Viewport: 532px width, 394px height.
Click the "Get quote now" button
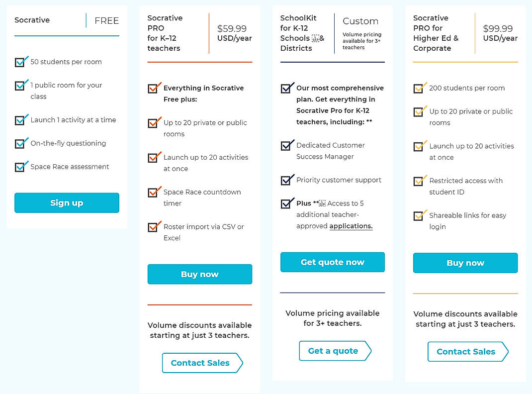[332, 262]
